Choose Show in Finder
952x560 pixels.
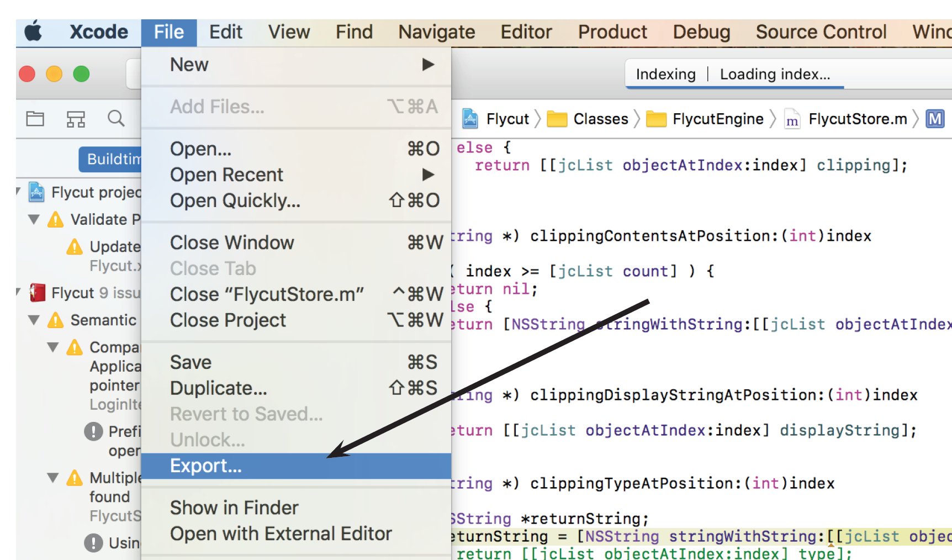point(296,508)
